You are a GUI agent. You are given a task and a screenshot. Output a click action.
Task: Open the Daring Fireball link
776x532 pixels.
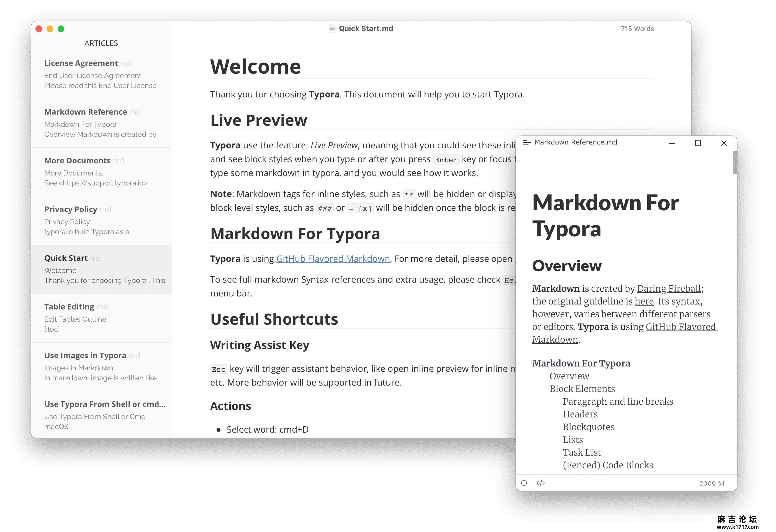669,288
